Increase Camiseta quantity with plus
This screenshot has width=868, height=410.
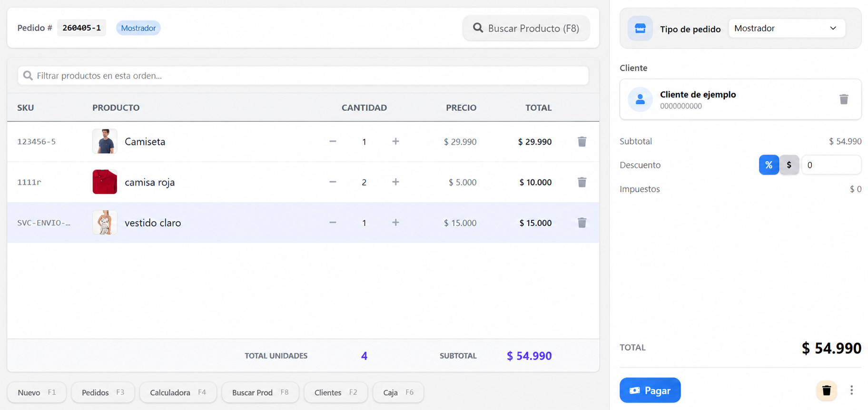point(395,141)
